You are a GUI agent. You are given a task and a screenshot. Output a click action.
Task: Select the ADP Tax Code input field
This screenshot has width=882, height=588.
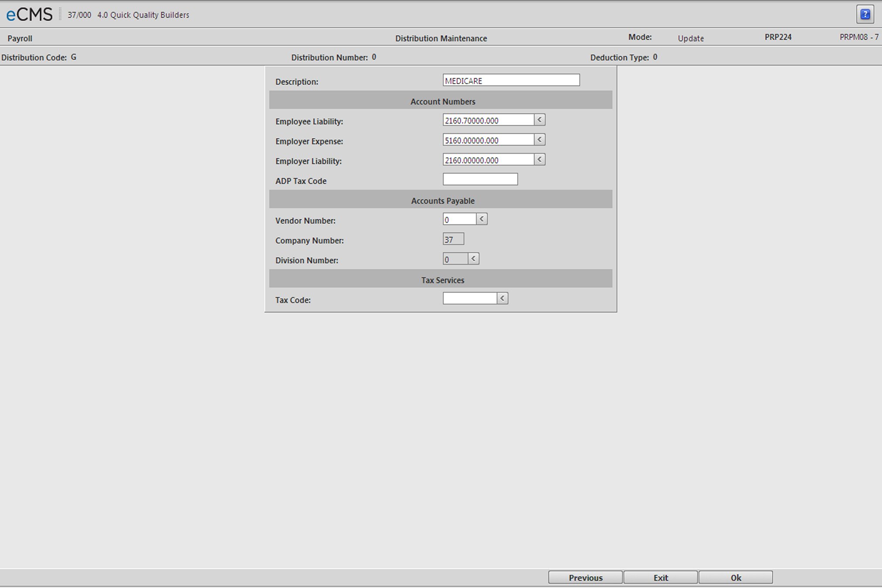click(480, 179)
